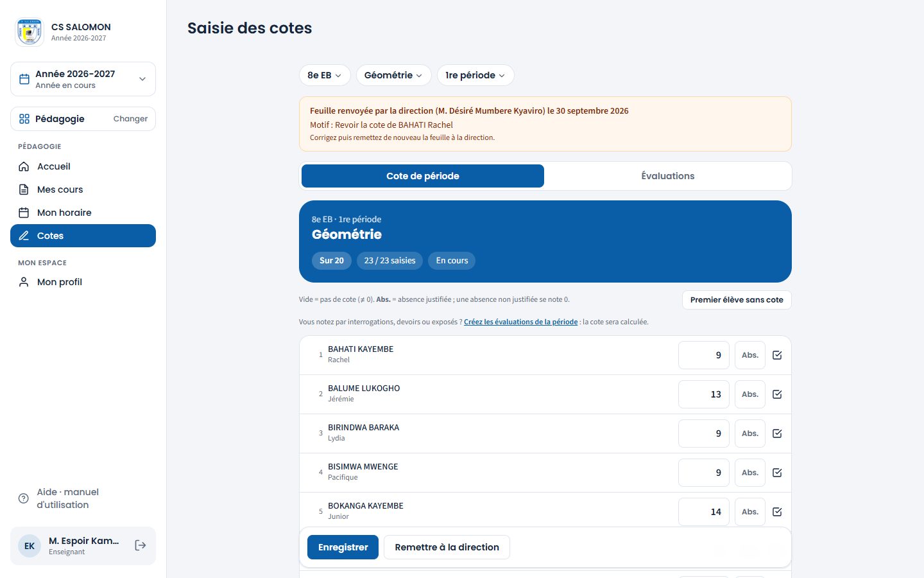The height and width of the screenshot is (578, 924).
Task: Click the score field for BIRINDWA BARAKA
Action: pos(704,433)
